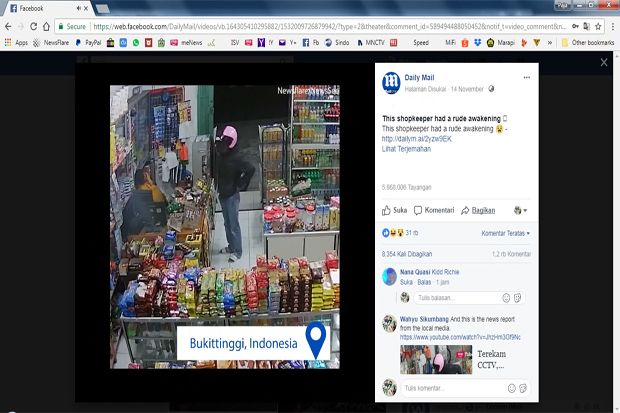Open the Marapi bookmark
Screen dimensions: 620x413
point(501,43)
